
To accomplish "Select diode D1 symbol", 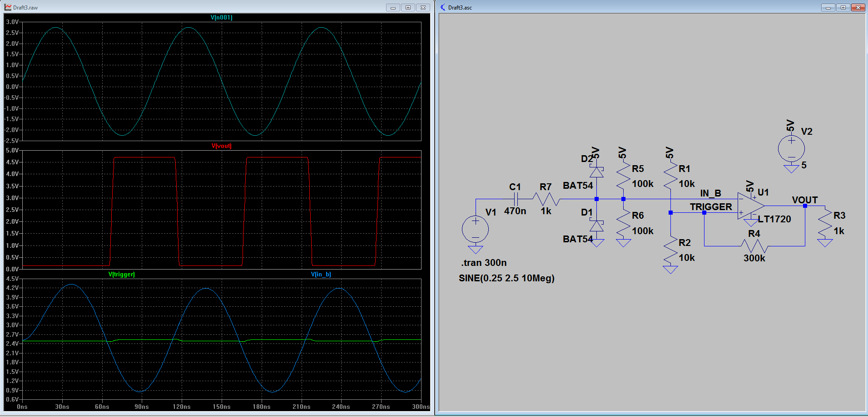I will tap(596, 226).
